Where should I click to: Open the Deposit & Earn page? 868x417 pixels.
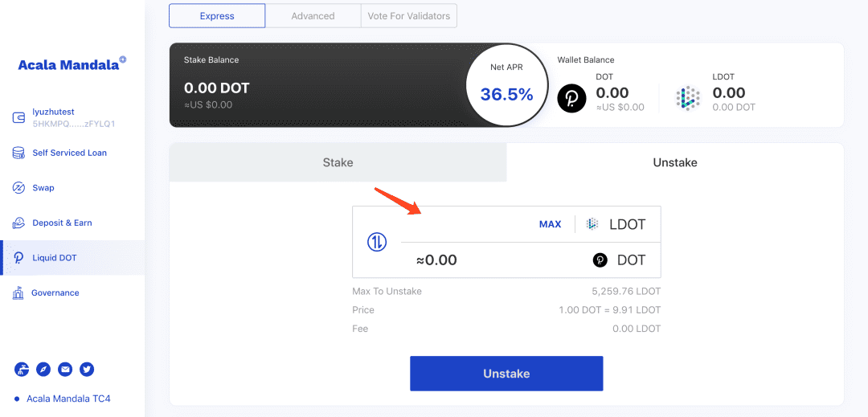coord(62,223)
